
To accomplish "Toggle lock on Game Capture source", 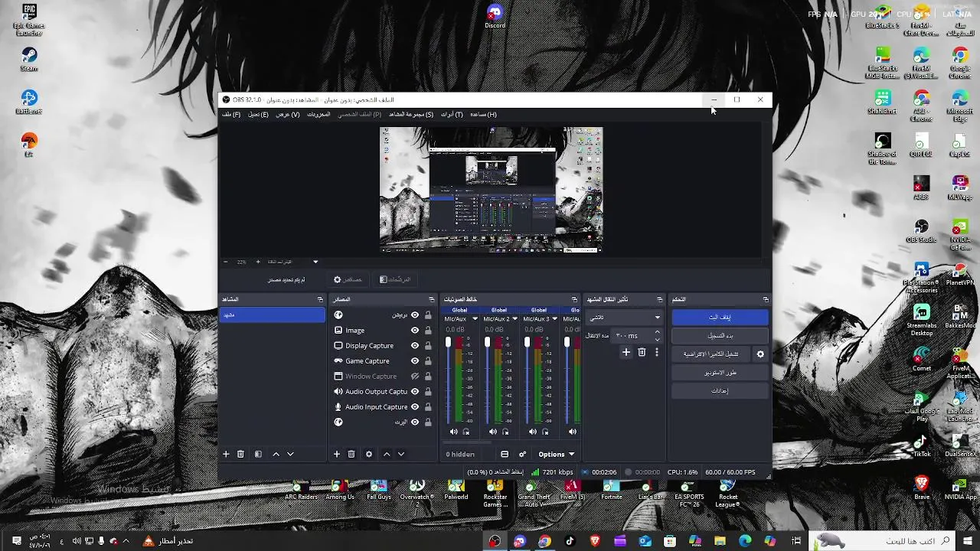I will tap(428, 360).
